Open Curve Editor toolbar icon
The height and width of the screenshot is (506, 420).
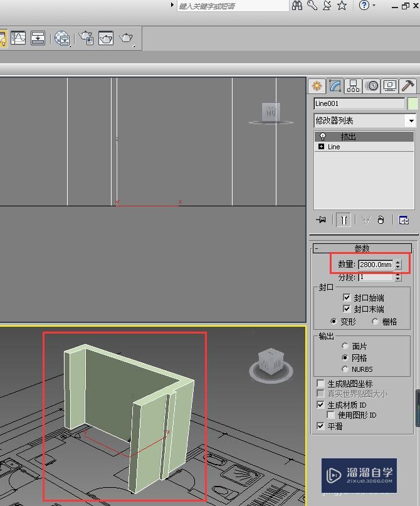(18, 38)
